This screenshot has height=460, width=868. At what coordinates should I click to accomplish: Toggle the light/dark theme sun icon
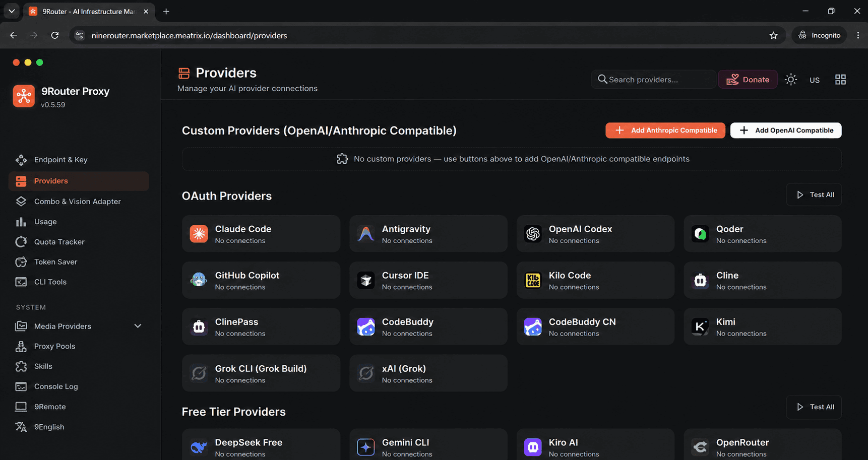click(x=791, y=80)
